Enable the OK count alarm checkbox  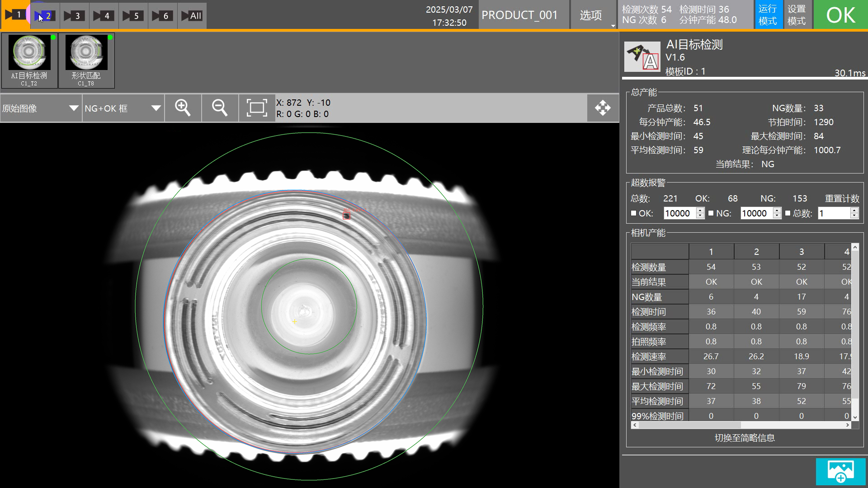pos(633,213)
